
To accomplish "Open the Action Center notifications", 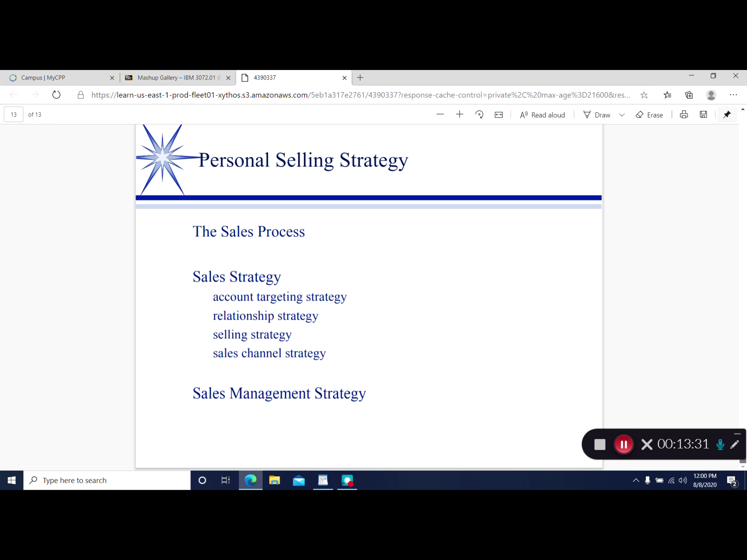I will tap(732, 481).
